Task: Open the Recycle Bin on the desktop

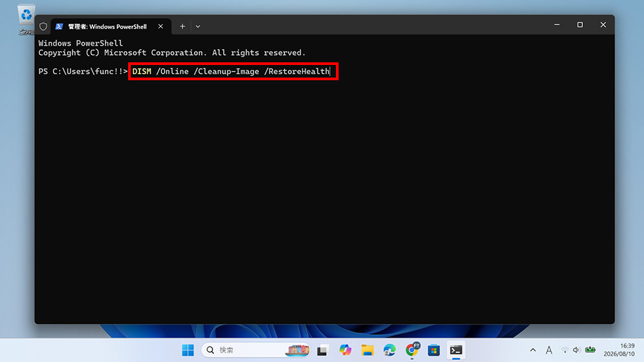Action: [x=27, y=19]
